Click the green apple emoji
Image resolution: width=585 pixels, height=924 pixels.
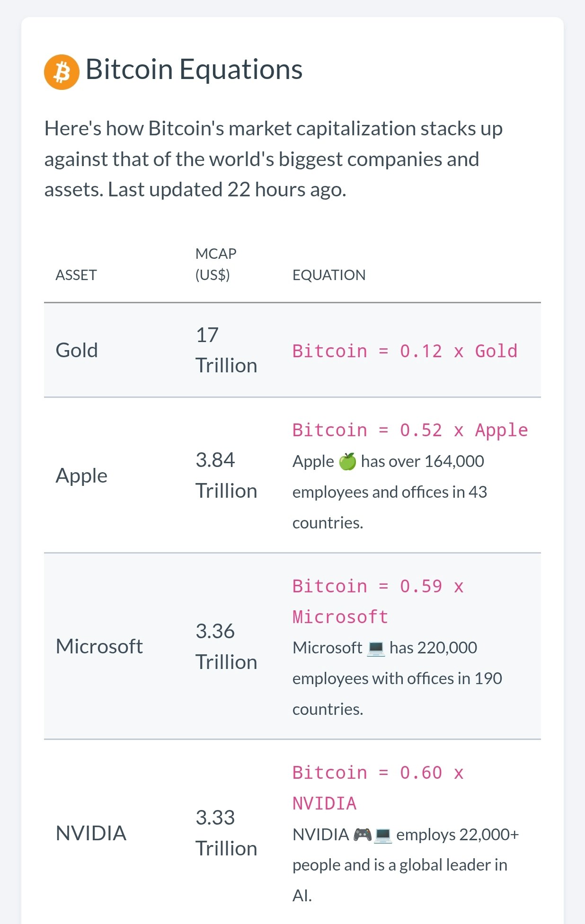[x=347, y=461]
